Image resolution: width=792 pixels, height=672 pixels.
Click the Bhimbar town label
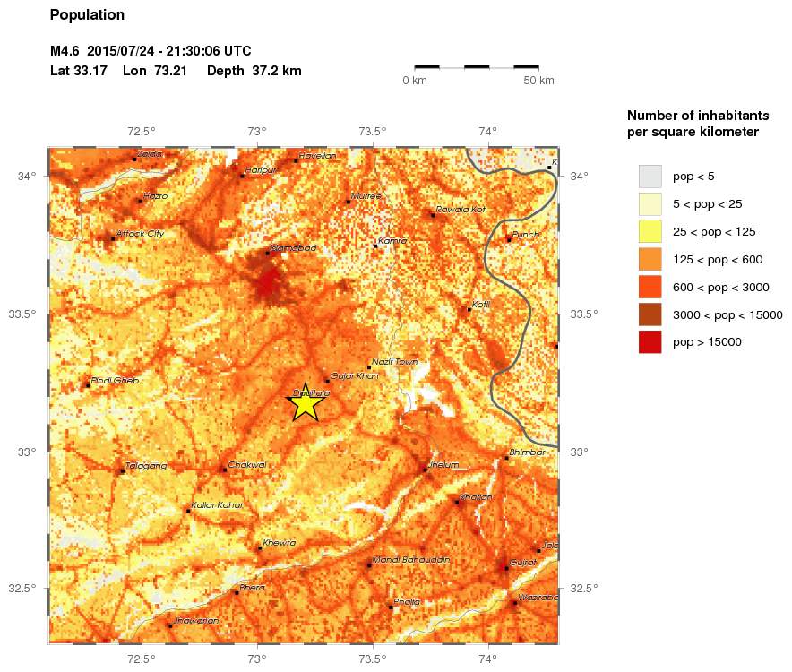(528, 452)
